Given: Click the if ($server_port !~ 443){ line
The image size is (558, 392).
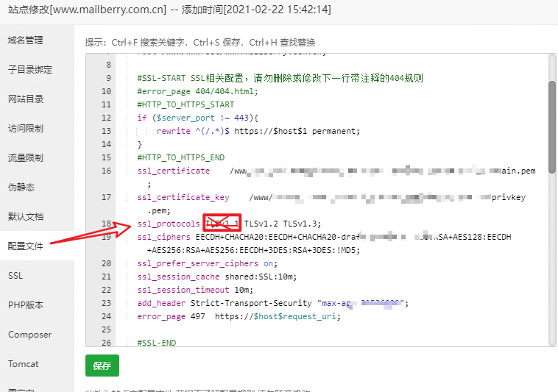Looking at the screenshot, I should pyautogui.click(x=198, y=118).
